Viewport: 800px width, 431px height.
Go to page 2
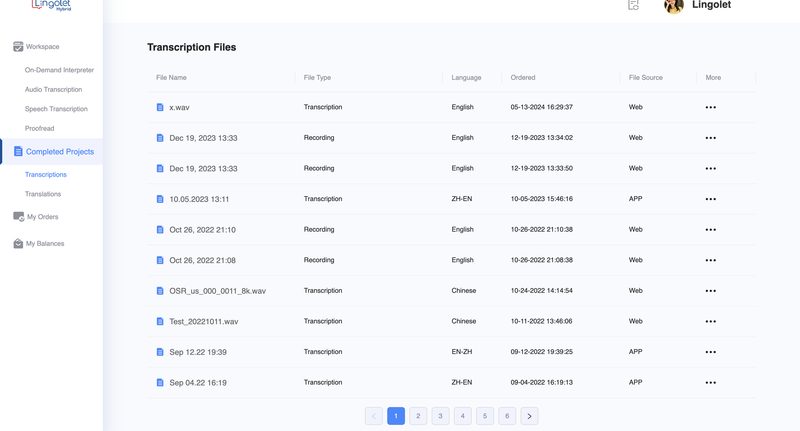click(x=418, y=416)
